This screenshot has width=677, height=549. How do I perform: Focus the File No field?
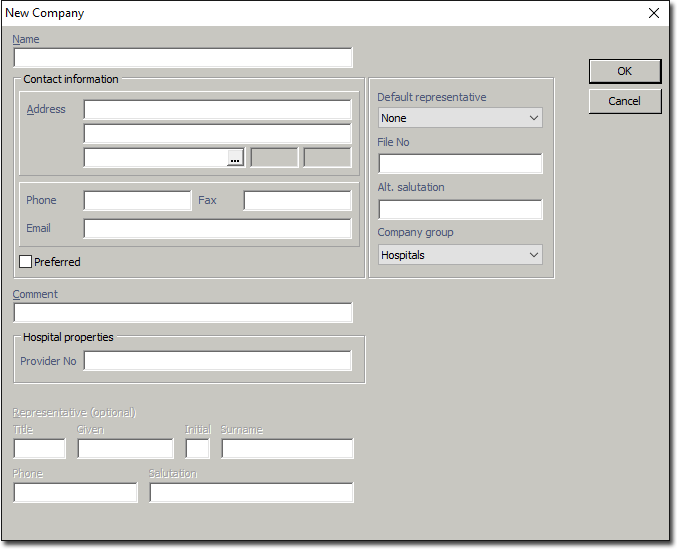click(460, 164)
